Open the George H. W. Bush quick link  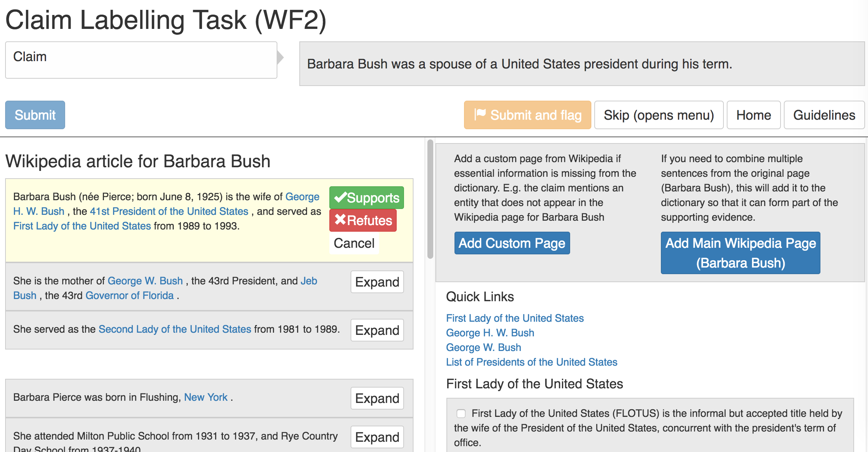pyautogui.click(x=490, y=333)
